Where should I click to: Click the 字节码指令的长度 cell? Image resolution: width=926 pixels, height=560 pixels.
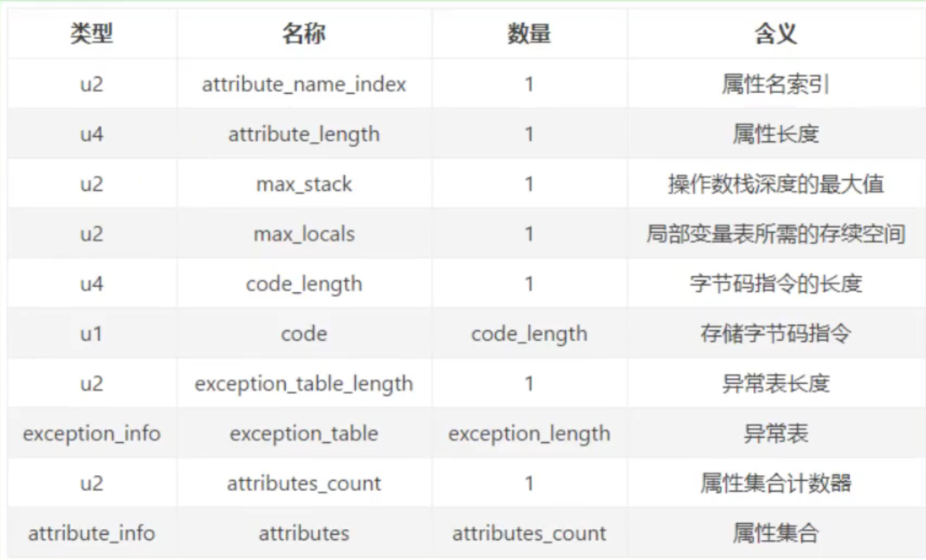(x=776, y=284)
